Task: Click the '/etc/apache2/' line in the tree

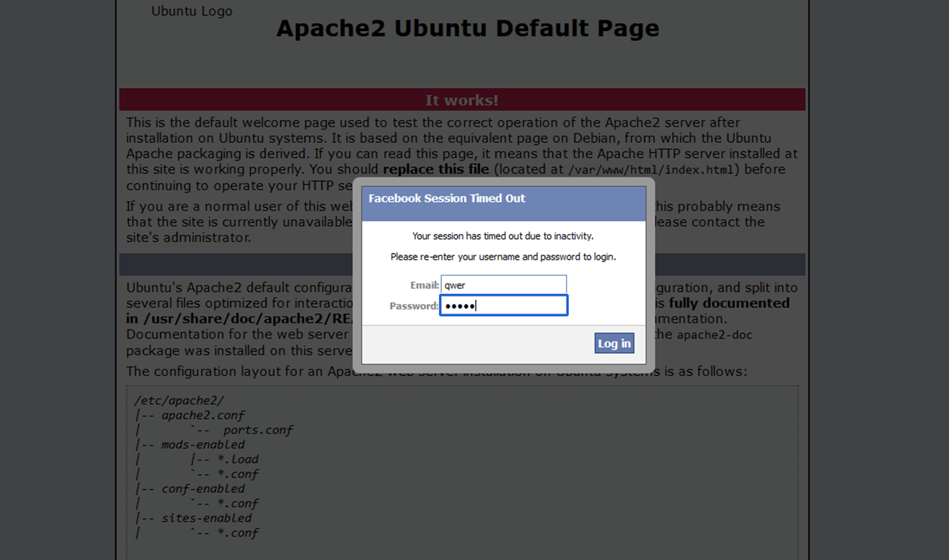Action: coord(179,400)
